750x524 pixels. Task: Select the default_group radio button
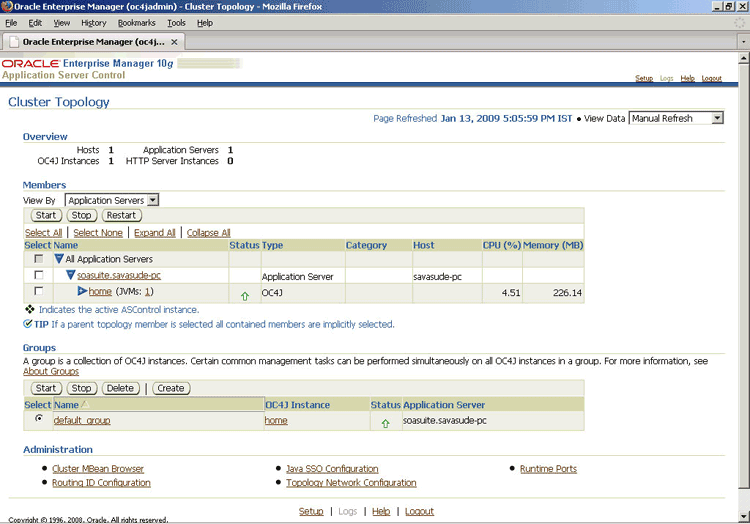point(39,418)
